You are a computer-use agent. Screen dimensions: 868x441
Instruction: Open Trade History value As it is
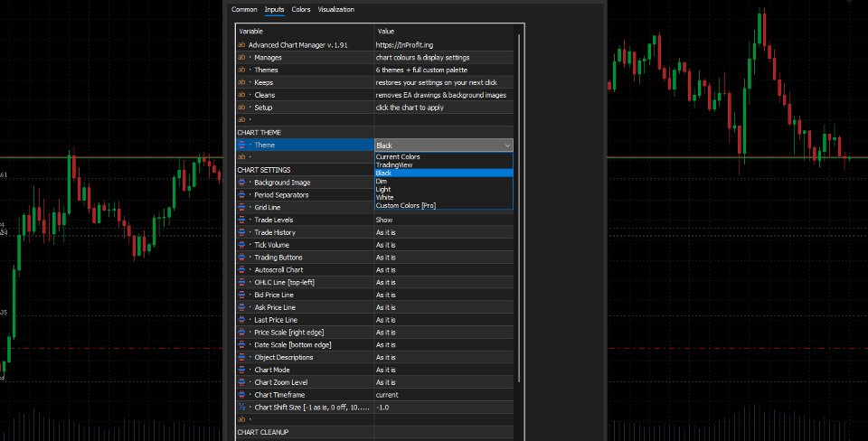pos(444,232)
